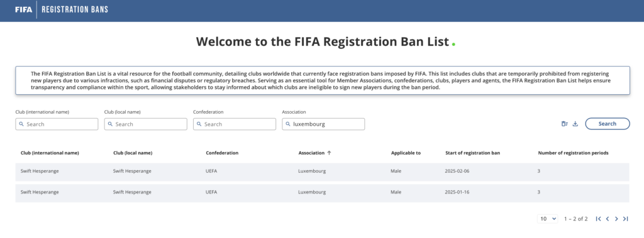Select the row with ban start 2025-01-16
This screenshot has height=238, width=644.
[322, 192]
